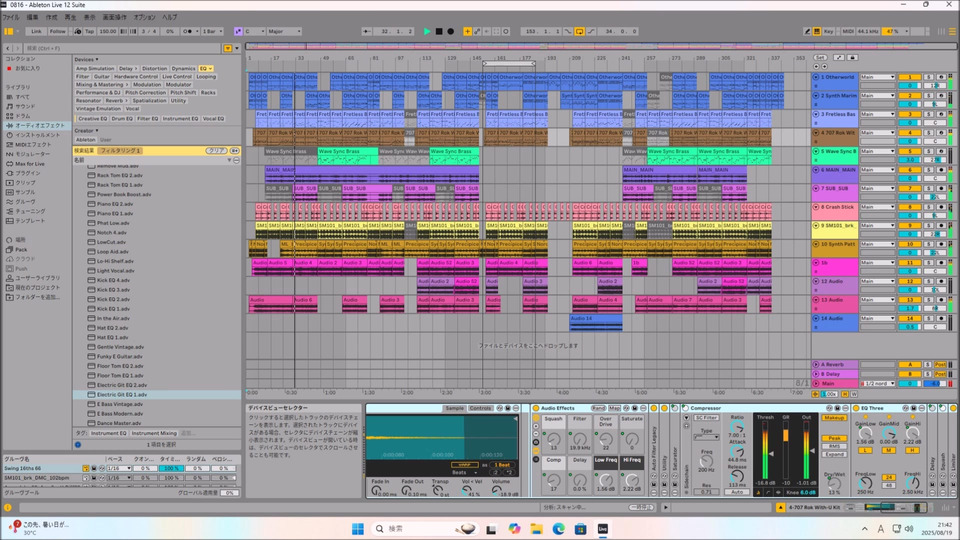Open the Major scale dropdown
Image resolution: width=960 pixels, height=540 pixels.
(x=285, y=31)
